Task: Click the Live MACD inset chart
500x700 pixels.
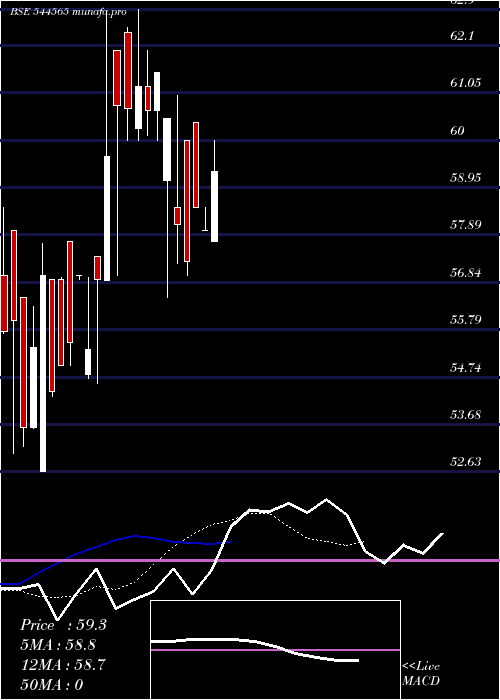Action: coord(275,650)
